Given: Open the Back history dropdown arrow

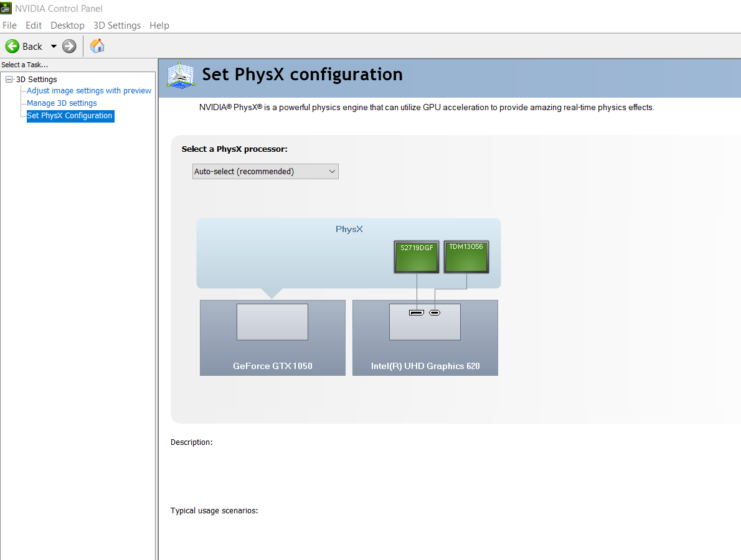Looking at the screenshot, I should pyautogui.click(x=54, y=46).
